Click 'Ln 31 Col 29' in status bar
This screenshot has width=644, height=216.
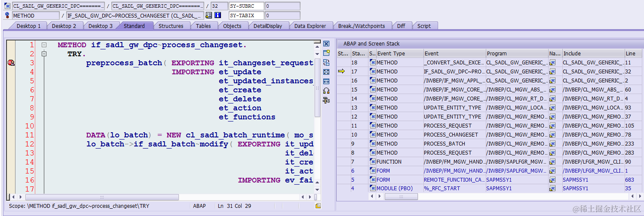coord(234,206)
